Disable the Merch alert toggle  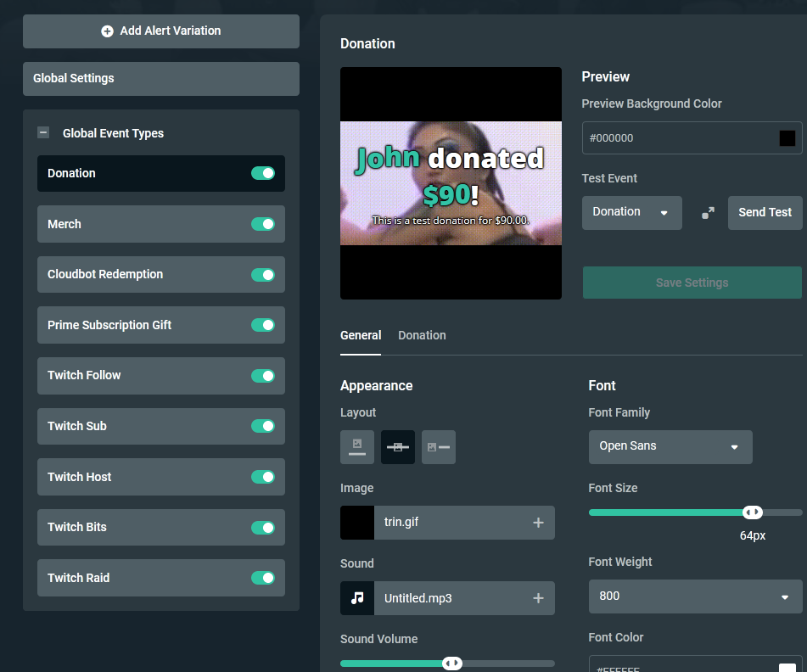click(x=263, y=224)
